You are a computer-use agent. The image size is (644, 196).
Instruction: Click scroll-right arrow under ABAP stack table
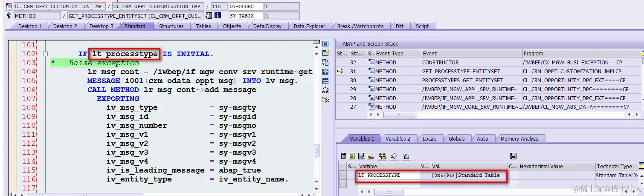(377, 115)
